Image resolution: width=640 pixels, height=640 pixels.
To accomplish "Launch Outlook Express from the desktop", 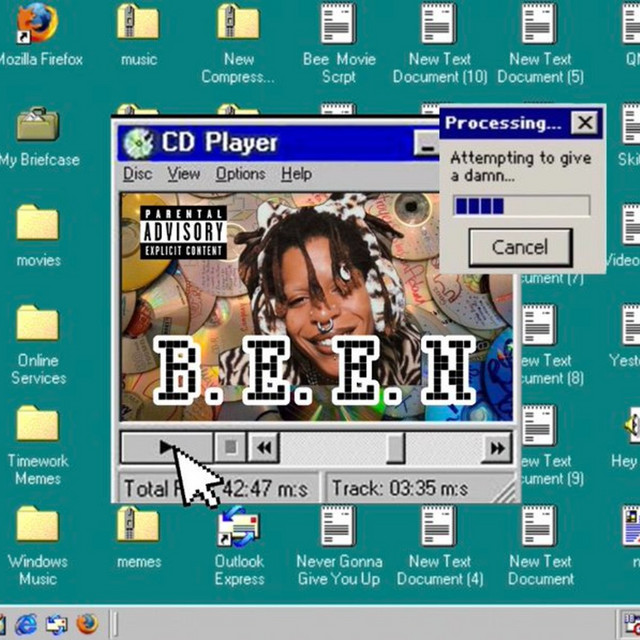I will tap(238, 527).
